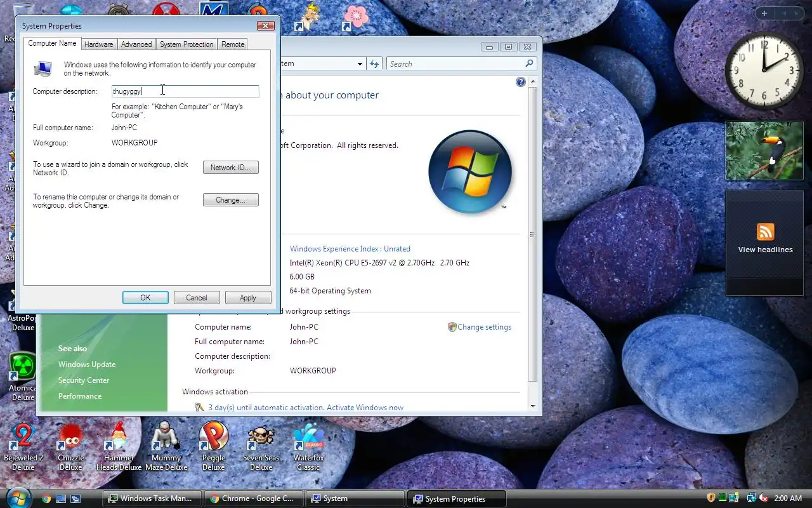812x508 pixels.
Task: Switch to System taskbar button
Action: 355,498
